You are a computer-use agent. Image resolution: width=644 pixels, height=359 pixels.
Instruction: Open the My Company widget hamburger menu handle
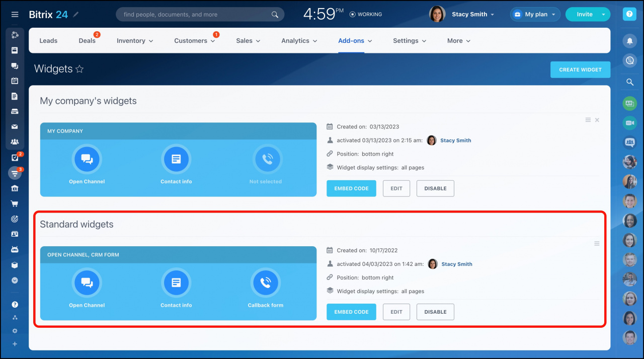[x=588, y=120]
